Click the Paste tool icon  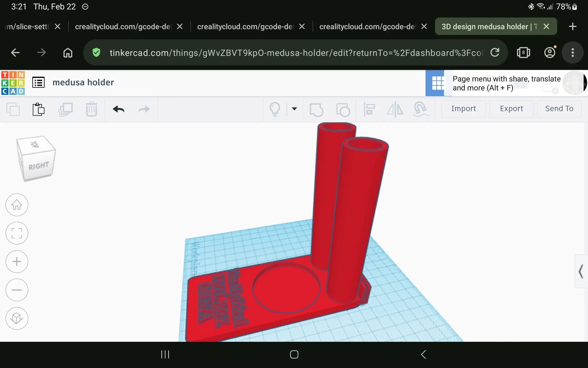tap(39, 109)
